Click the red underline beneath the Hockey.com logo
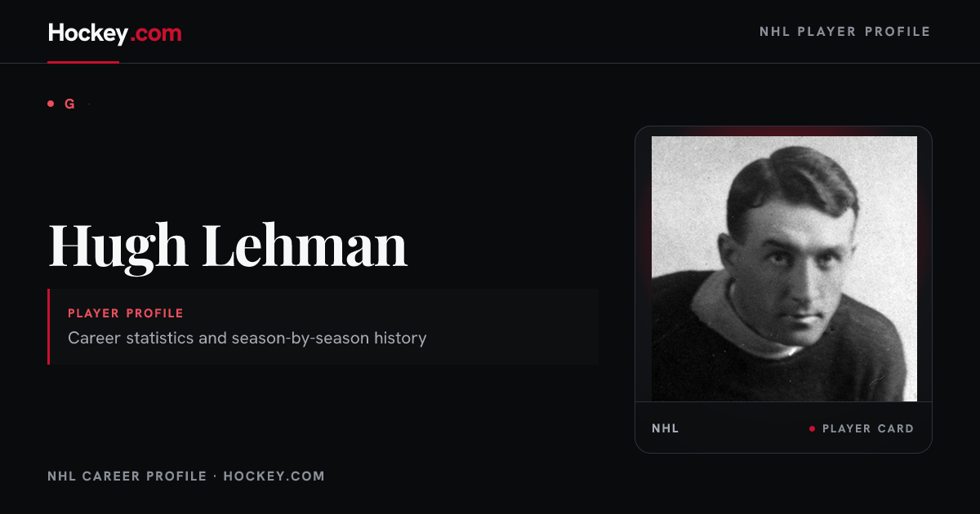The width and height of the screenshot is (980, 514). pos(83,62)
